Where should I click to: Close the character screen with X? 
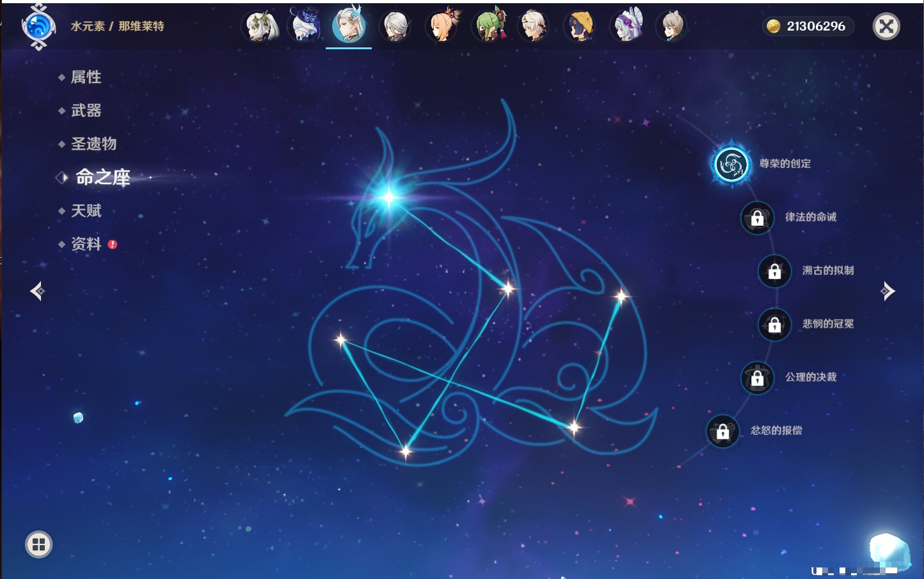(x=886, y=26)
